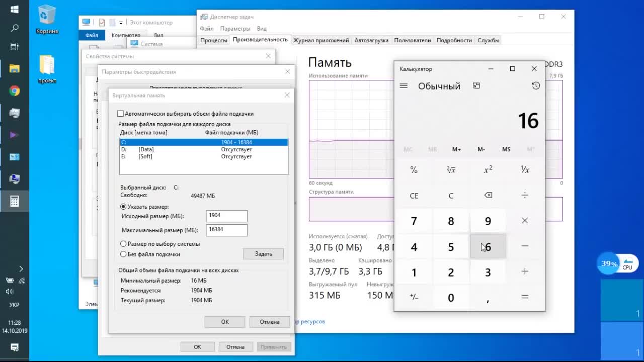Expand the hidden tray icons chevron

[21, 269]
